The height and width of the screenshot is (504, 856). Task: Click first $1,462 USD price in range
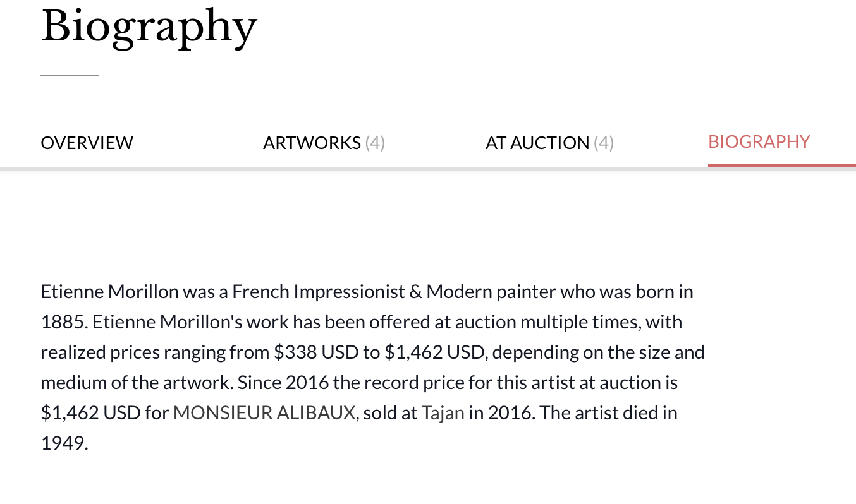click(434, 352)
